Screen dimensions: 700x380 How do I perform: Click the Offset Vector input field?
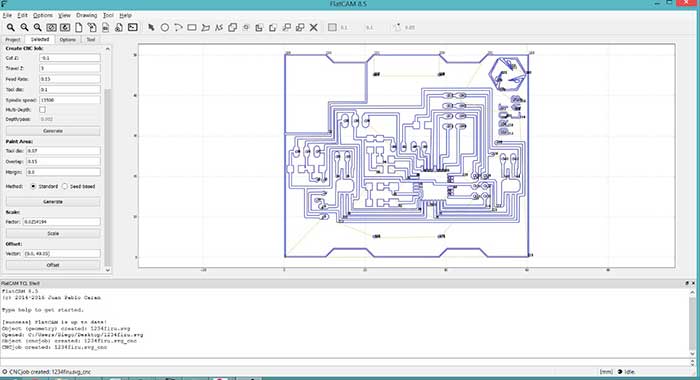pos(62,253)
